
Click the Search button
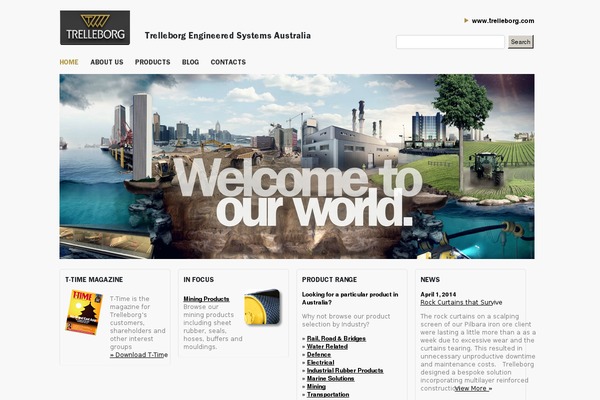[521, 42]
